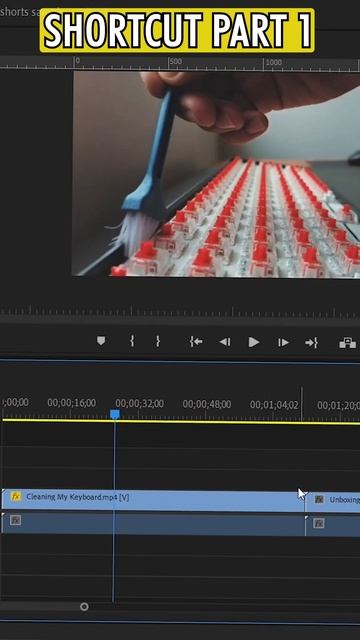360x640 pixels.
Task: Click the 00;00;48;00 mark on time ruler
Action: click(207, 404)
